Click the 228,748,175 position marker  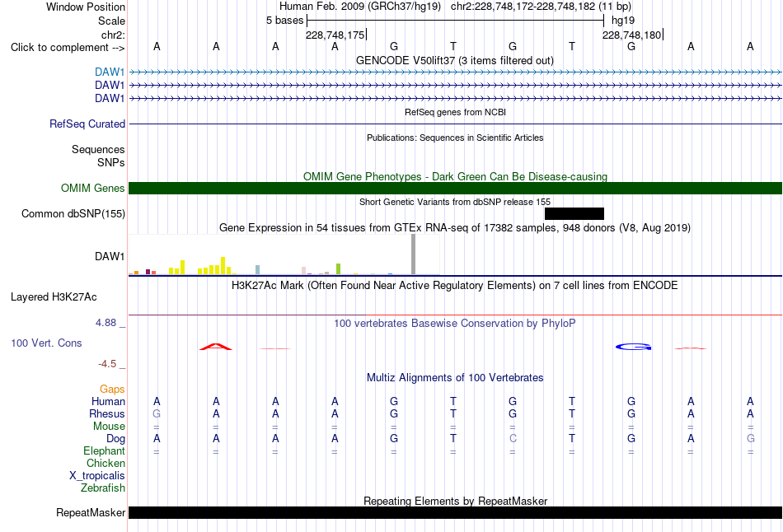pos(335,35)
